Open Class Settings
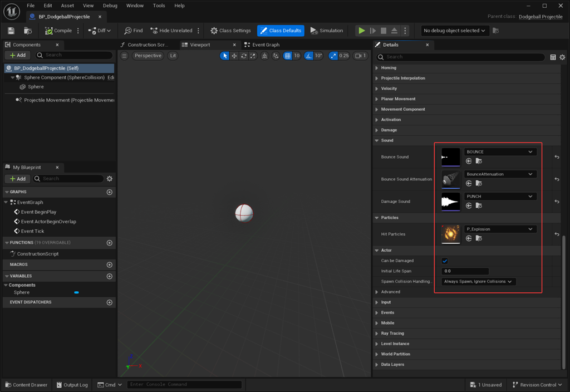 [230, 31]
